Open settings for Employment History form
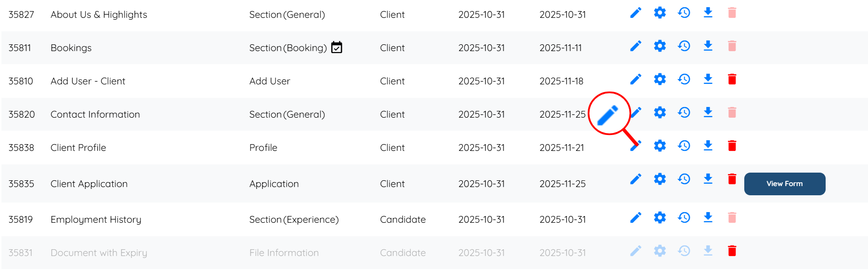This screenshot has width=868, height=270. point(660,218)
